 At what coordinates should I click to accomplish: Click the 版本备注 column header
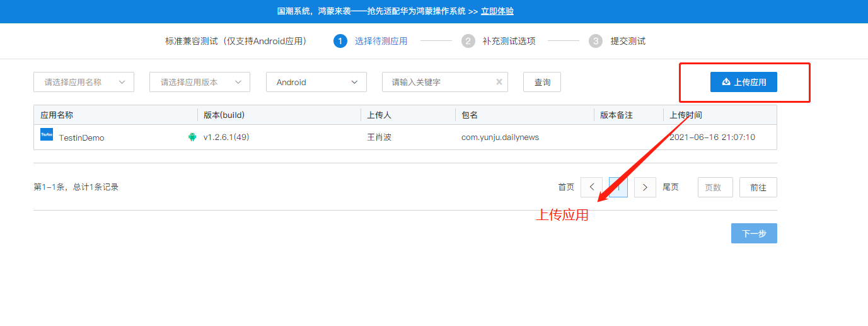616,115
